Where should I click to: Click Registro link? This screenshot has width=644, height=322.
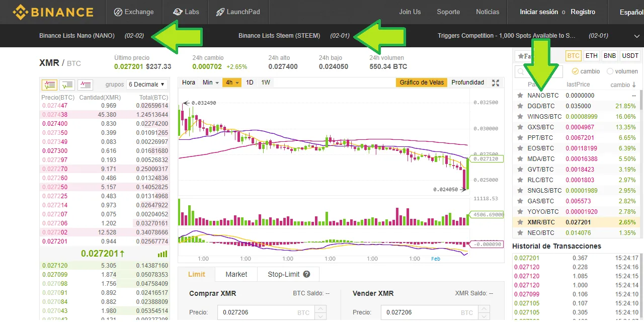point(583,12)
